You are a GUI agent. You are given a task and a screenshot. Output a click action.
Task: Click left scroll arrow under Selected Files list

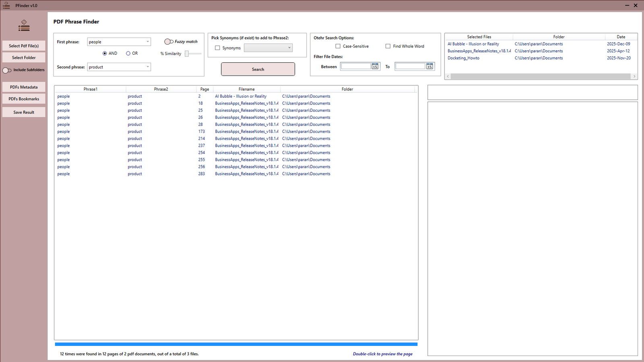(448, 76)
